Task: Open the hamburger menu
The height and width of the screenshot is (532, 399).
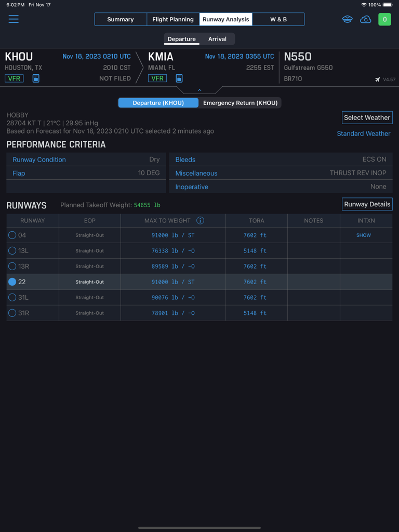Action: tap(14, 19)
